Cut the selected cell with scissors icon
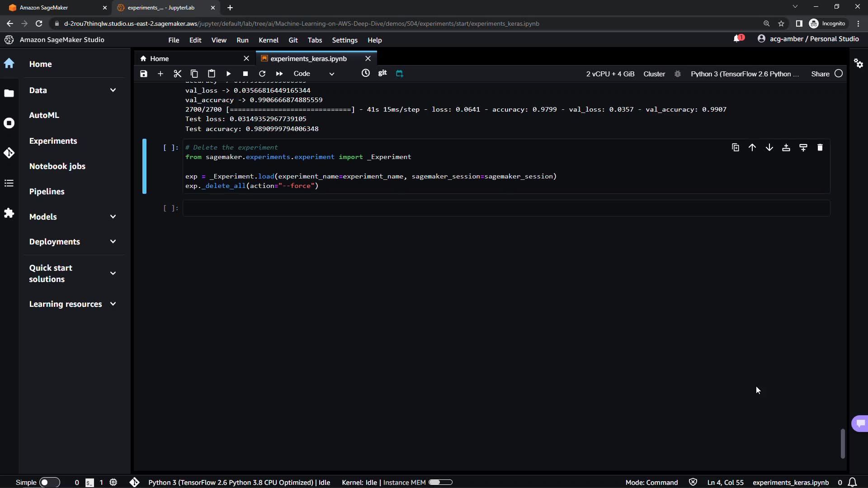The width and height of the screenshot is (868, 488). (177, 74)
